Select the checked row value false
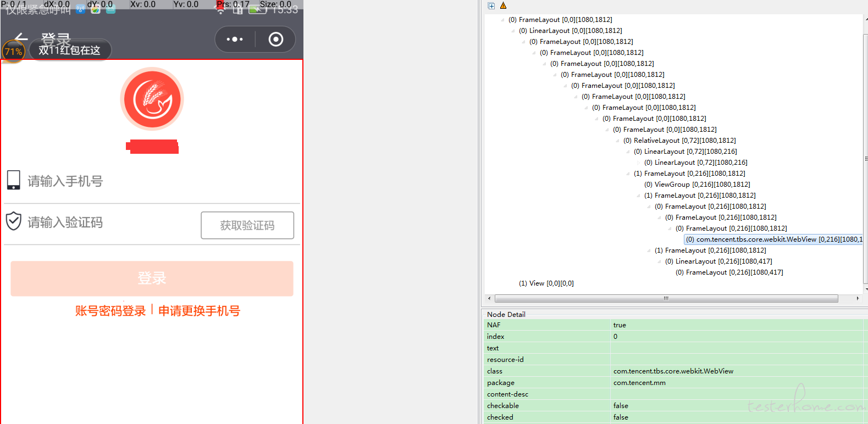The width and height of the screenshot is (868, 424). tap(621, 417)
